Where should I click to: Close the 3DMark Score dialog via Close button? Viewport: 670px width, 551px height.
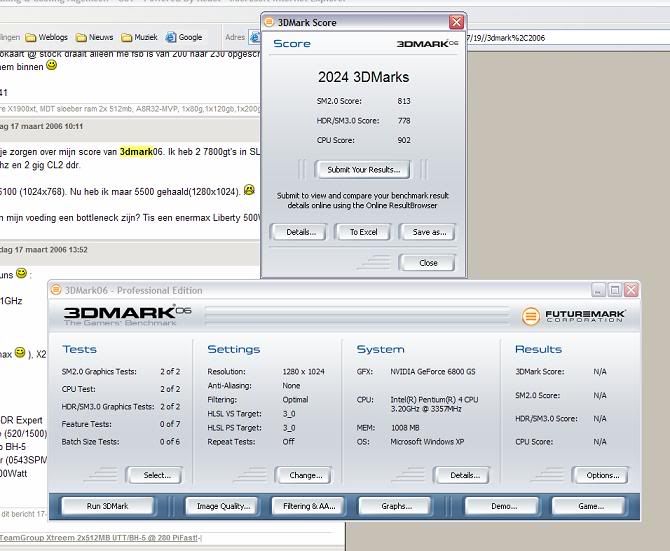pyautogui.click(x=427, y=263)
